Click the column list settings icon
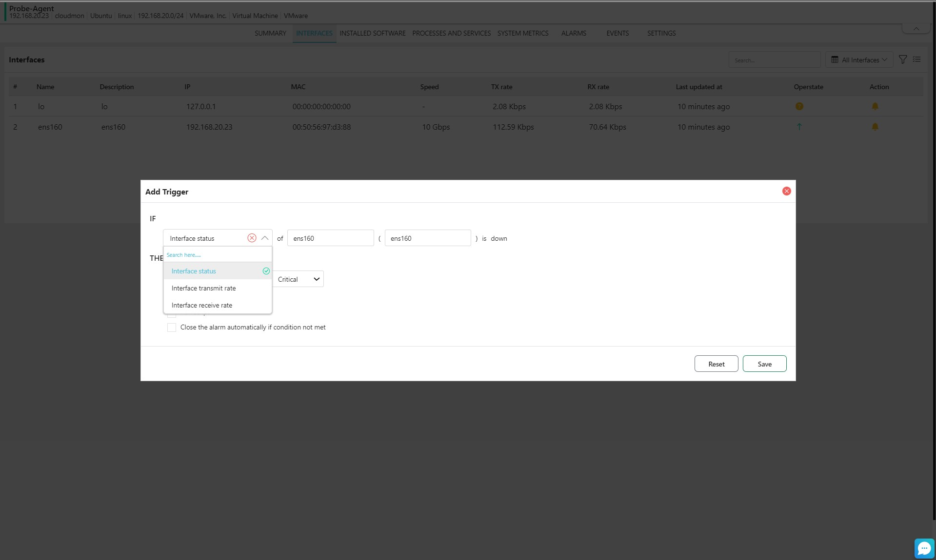 tap(917, 59)
